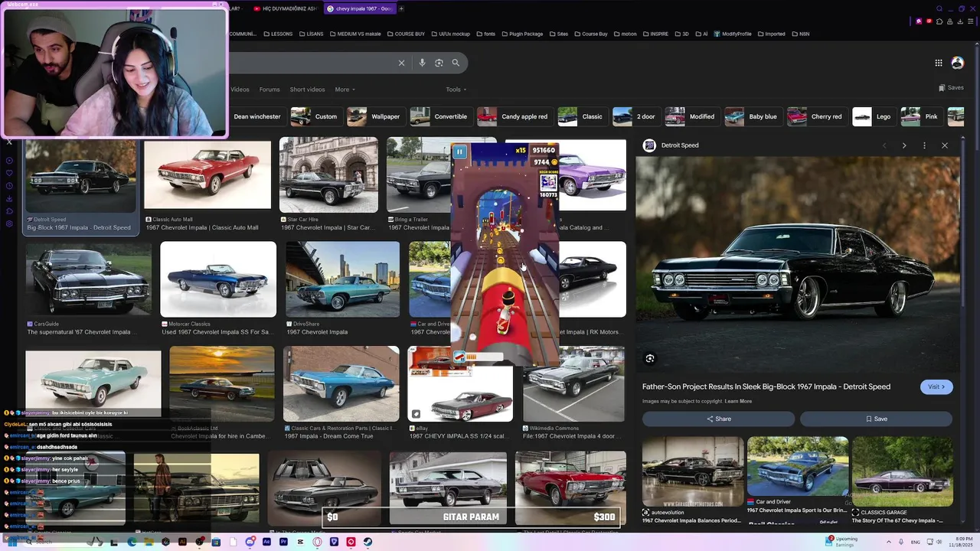
Task: Open Steam from the taskbar
Action: click(367, 542)
